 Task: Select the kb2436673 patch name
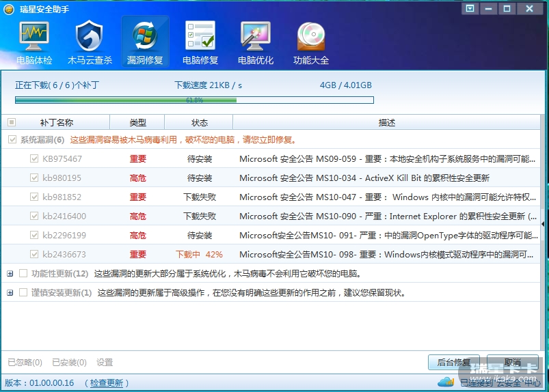64,254
